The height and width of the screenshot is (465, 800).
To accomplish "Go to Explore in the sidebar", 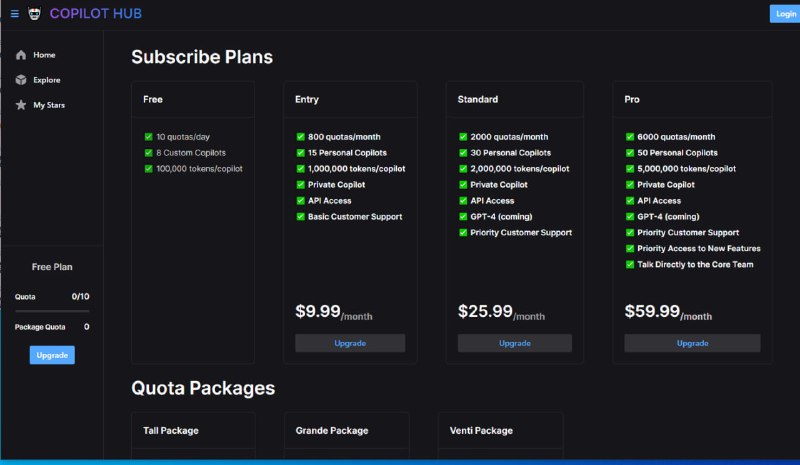I will pyautogui.click(x=46, y=80).
